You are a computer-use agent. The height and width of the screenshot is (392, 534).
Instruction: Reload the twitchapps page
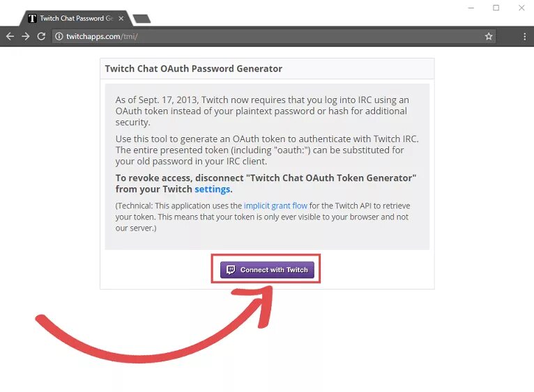(42, 36)
